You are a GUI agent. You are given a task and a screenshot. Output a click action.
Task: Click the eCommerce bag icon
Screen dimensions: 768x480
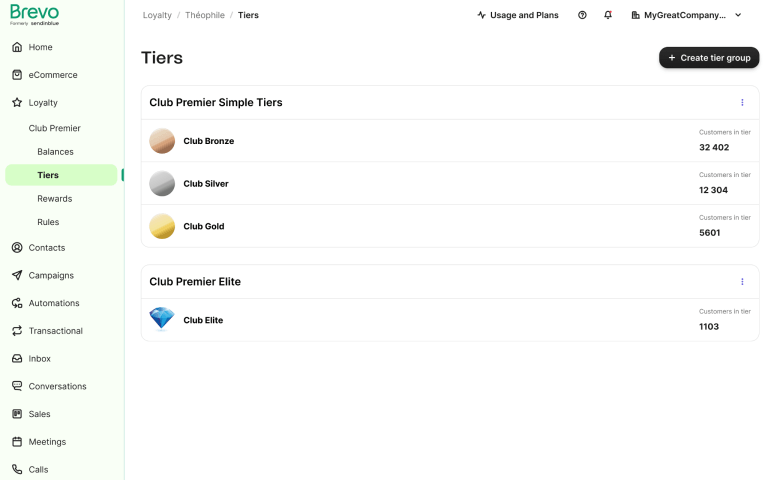[17, 75]
